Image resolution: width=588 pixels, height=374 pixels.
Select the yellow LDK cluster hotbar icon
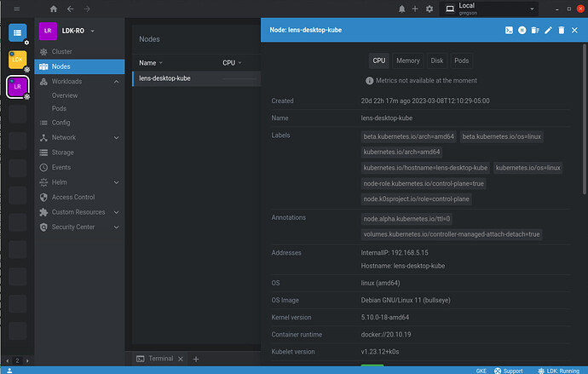click(18, 60)
